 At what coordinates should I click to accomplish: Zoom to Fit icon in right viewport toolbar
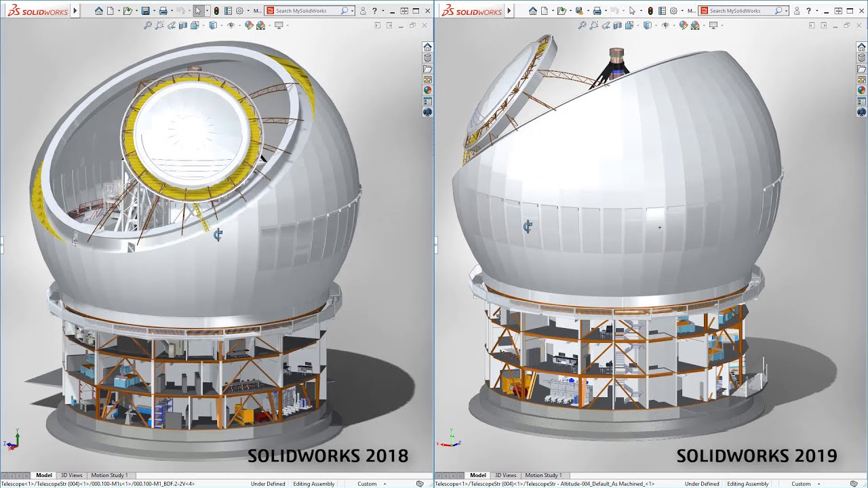(x=582, y=25)
